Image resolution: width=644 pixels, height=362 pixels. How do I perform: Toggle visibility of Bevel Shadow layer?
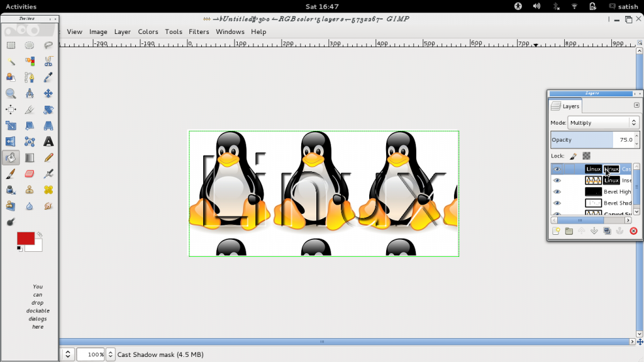click(557, 203)
